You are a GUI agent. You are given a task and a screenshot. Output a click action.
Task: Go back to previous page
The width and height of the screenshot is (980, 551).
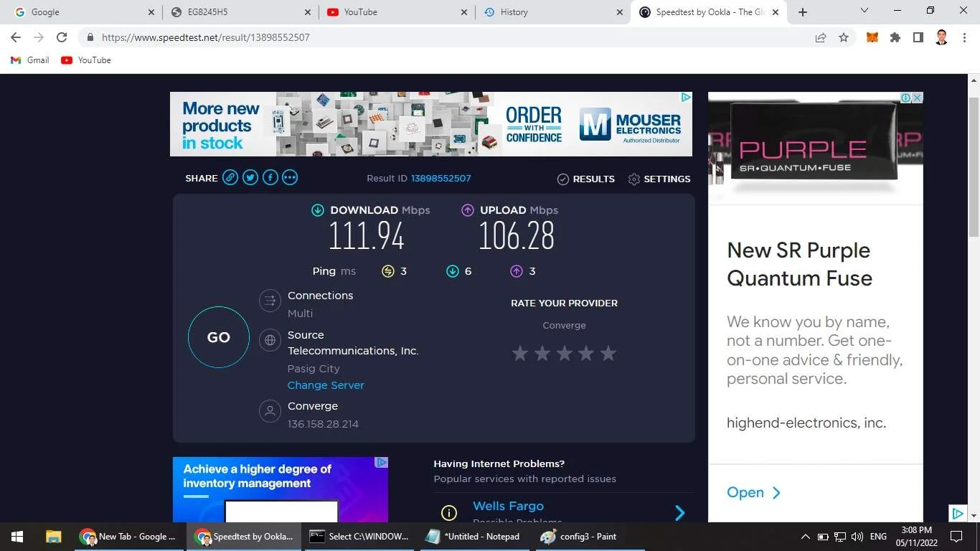(x=16, y=37)
